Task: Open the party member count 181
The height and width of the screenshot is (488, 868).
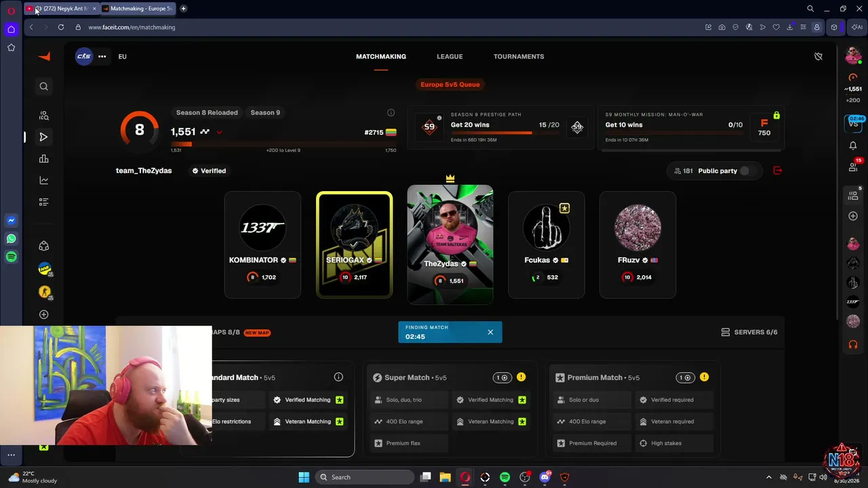Action: pos(683,171)
